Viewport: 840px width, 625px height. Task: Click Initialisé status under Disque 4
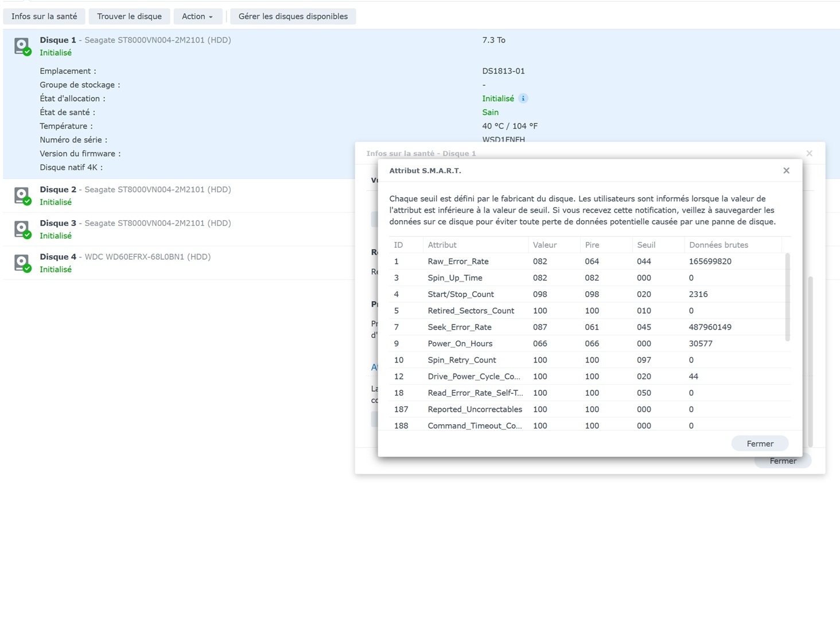[56, 269]
